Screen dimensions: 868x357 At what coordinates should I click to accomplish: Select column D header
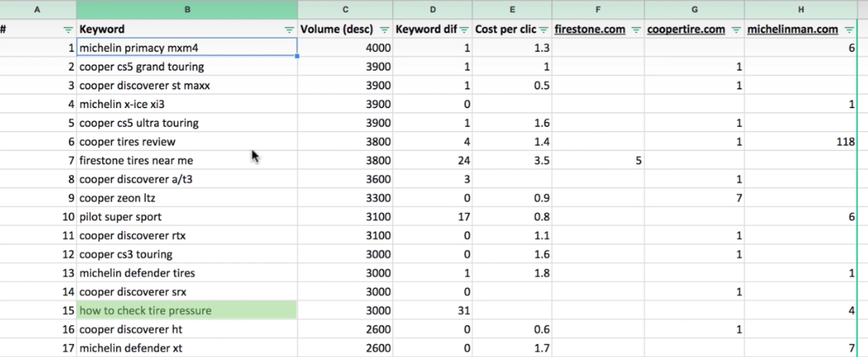pos(433,9)
